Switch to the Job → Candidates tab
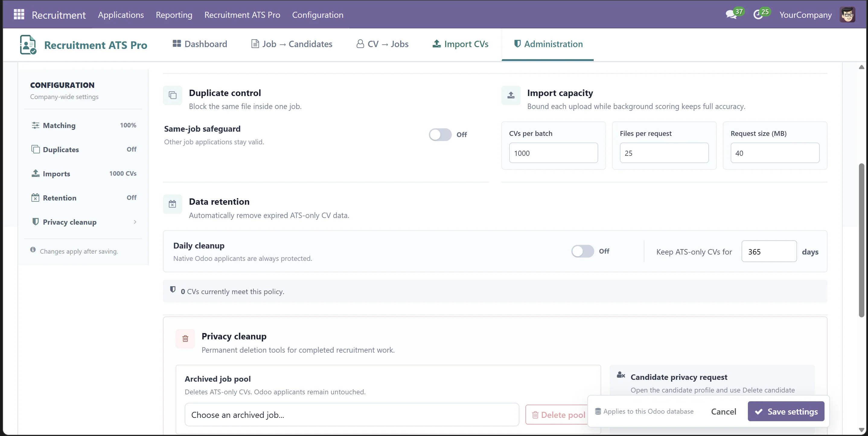The width and height of the screenshot is (868, 436). (292, 44)
